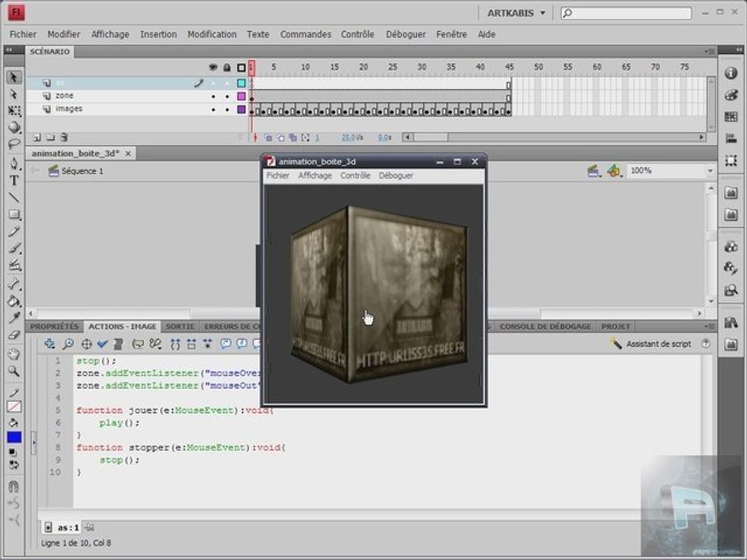The image size is (747, 560).
Task: Click add new item to script icon
Action: pyautogui.click(x=50, y=343)
